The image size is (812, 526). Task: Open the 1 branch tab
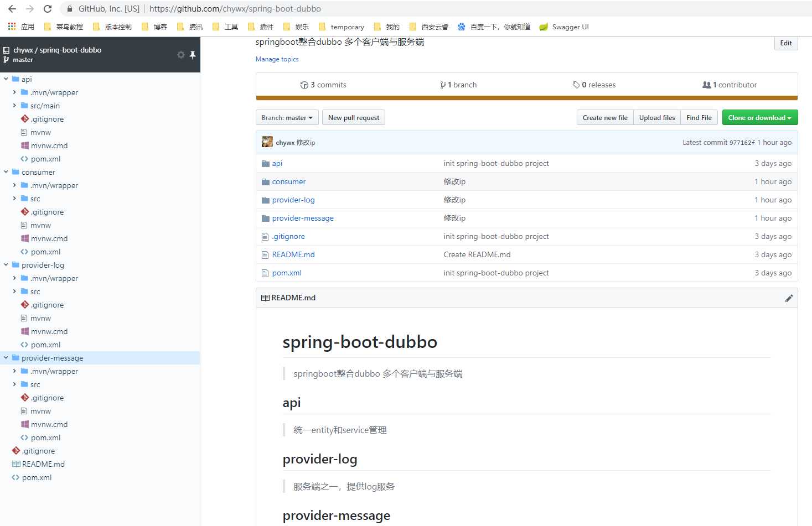point(458,85)
